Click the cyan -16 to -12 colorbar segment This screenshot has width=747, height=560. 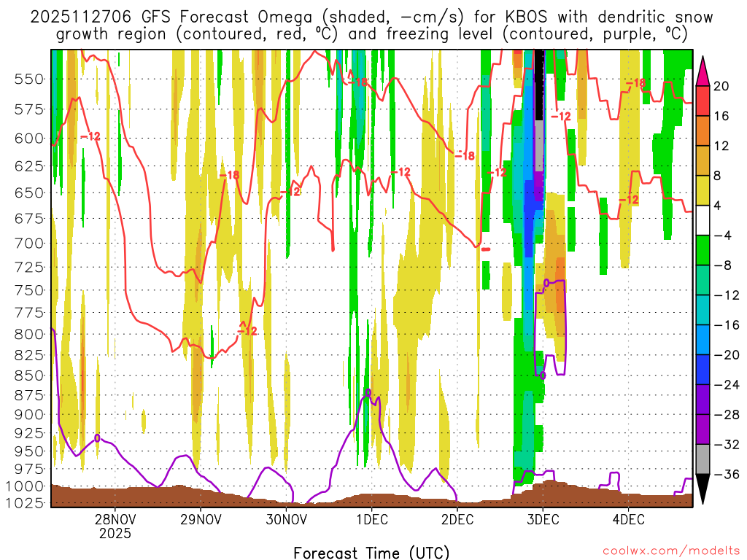[703, 309]
